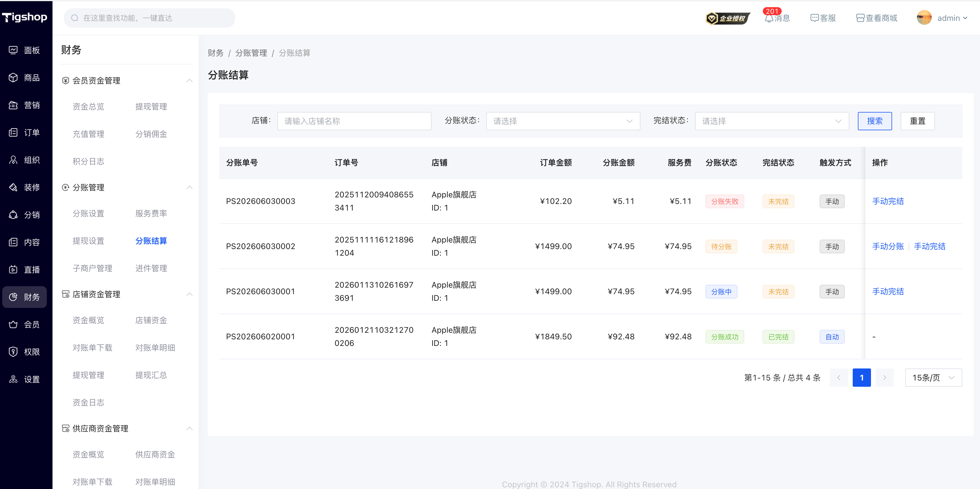Open the 商品 products cube icon
This screenshot has height=489, width=980.
coord(13,77)
